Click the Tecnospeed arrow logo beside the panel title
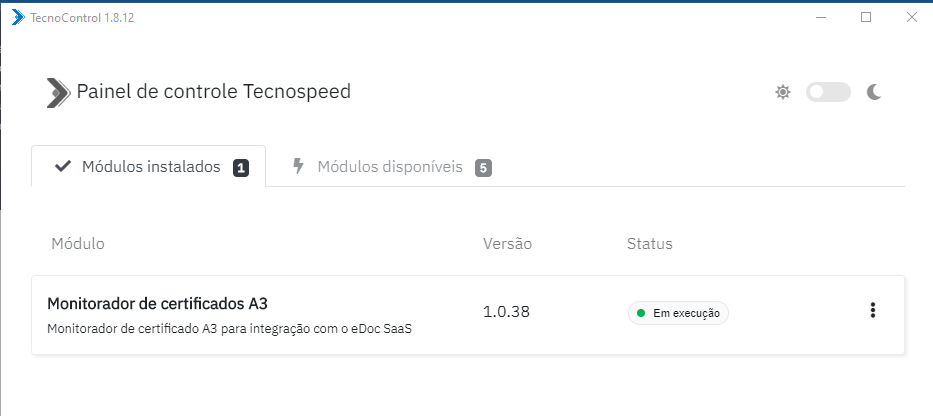 [58, 92]
